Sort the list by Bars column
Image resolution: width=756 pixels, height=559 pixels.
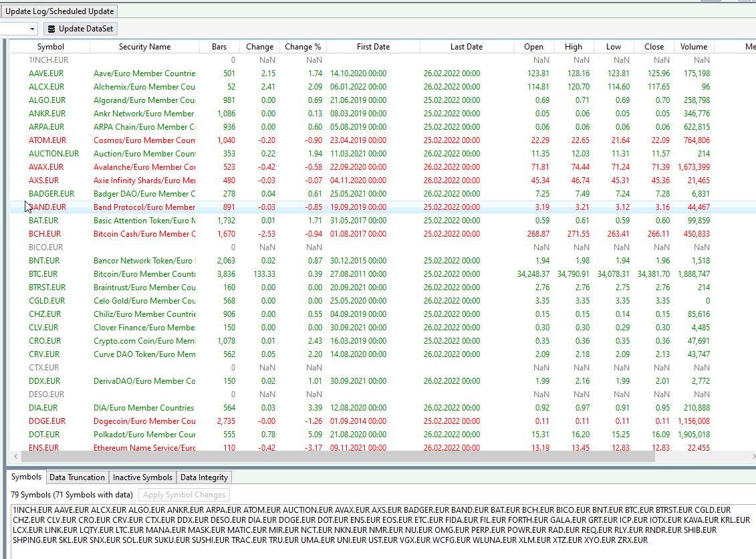tap(219, 47)
